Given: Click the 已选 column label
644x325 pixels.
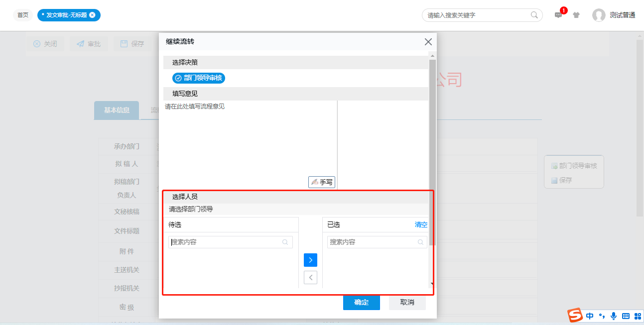Looking at the screenshot, I should pyautogui.click(x=333, y=224).
